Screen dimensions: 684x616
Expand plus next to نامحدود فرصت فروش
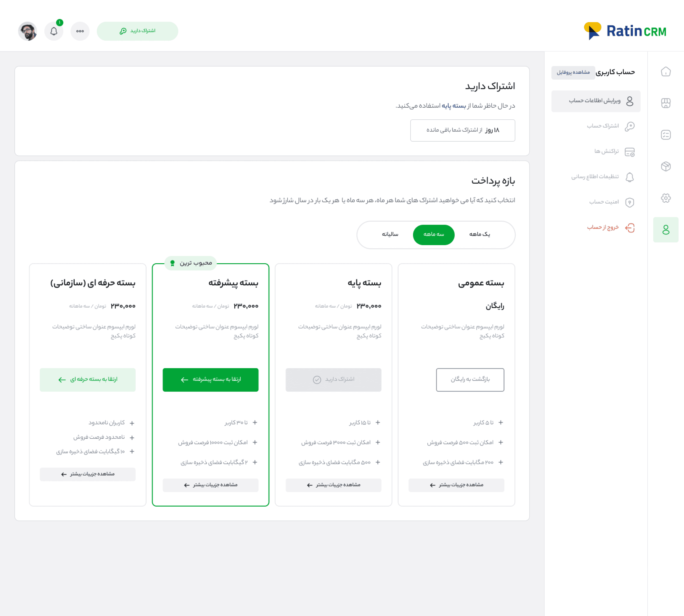(132, 438)
